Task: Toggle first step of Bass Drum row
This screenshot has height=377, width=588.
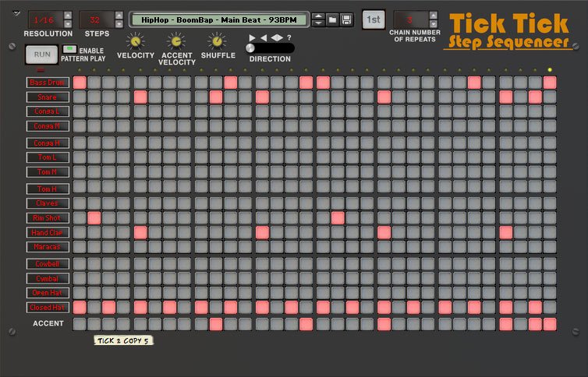Action: (80, 83)
